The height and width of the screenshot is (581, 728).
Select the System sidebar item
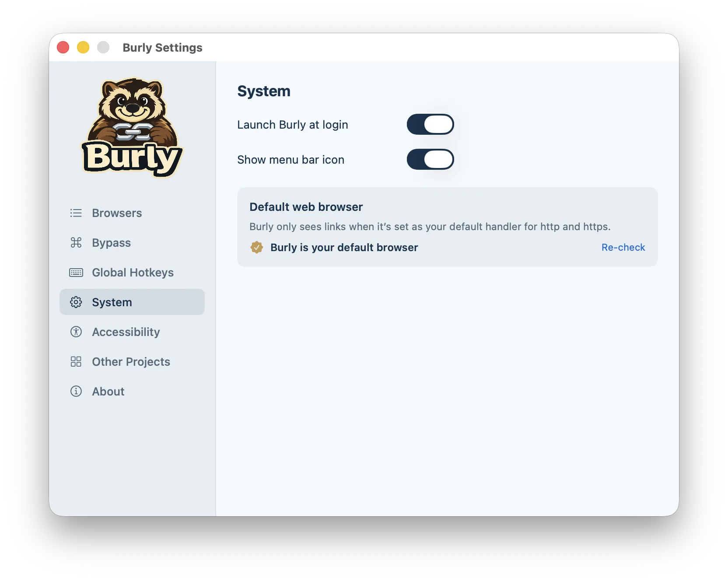click(132, 302)
